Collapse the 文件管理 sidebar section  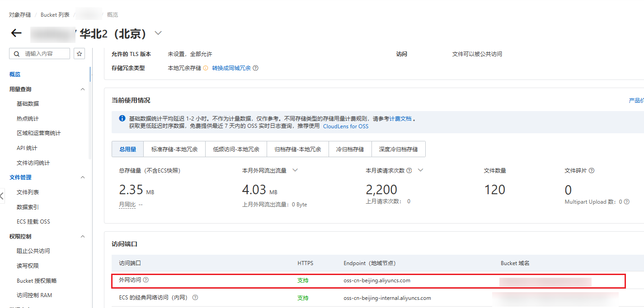click(82, 177)
